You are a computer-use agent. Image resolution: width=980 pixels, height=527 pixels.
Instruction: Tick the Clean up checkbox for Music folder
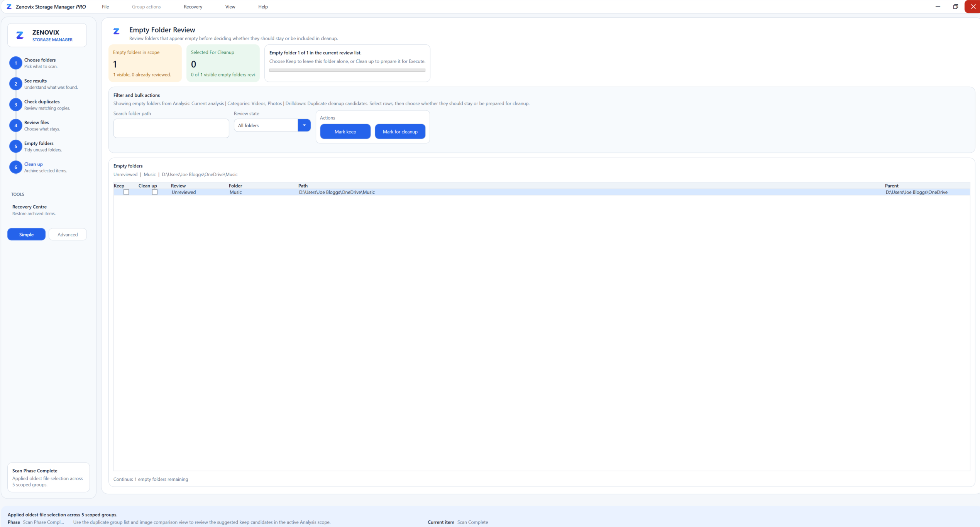pyautogui.click(x=155, y=192)
